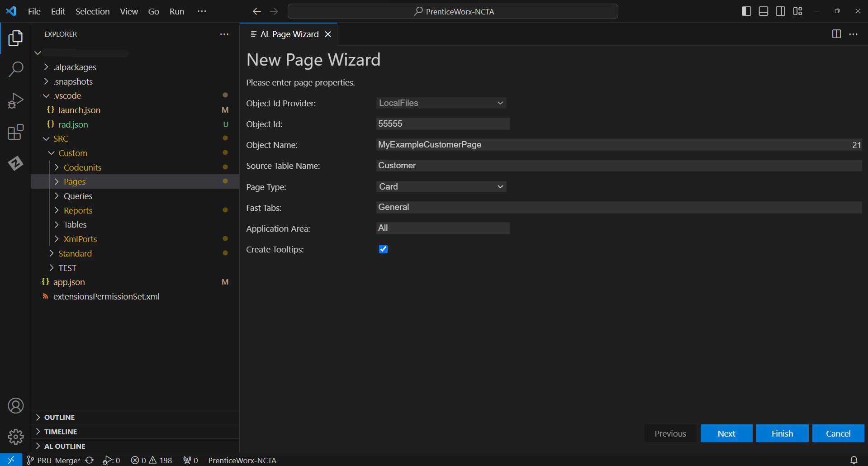Open the Selection menu
The height and width of the screenshot is (466, 868).
tap(92, 11)
